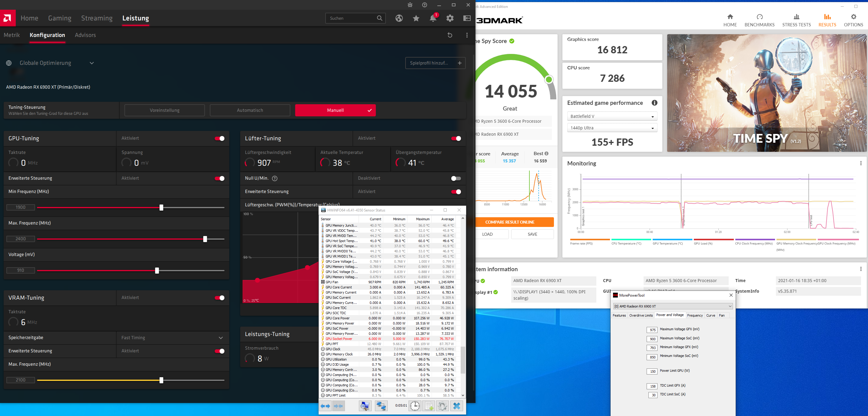Select the Automatisch tuning option

(250, 110)
